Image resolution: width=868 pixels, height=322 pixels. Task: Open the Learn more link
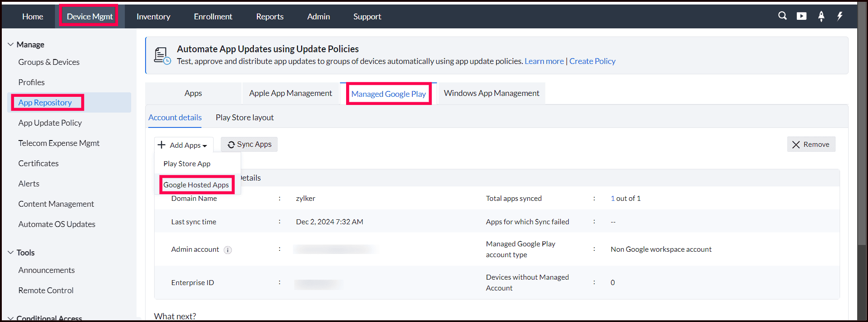(x=544, y=61)
